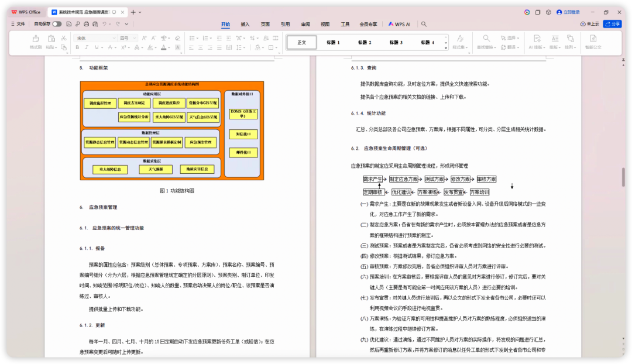
Task: Toggle bulleted list
Action: click(194, 38)
